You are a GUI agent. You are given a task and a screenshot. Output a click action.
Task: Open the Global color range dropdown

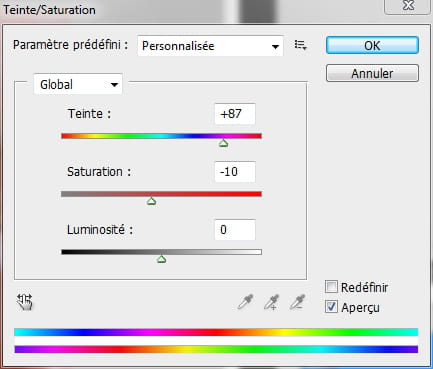tap(78, 84)
